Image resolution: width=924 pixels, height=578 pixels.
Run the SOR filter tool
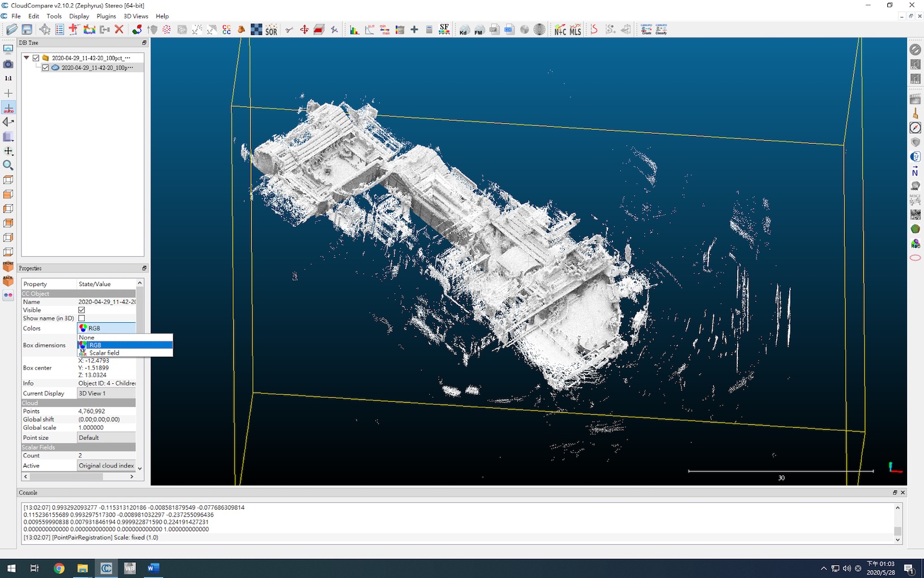coord(271,30)
